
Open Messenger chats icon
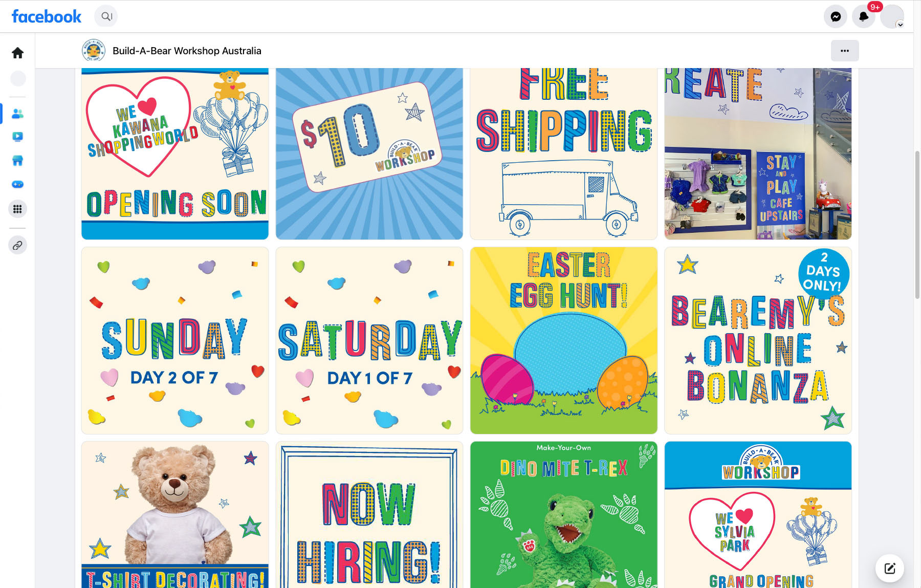836,17
